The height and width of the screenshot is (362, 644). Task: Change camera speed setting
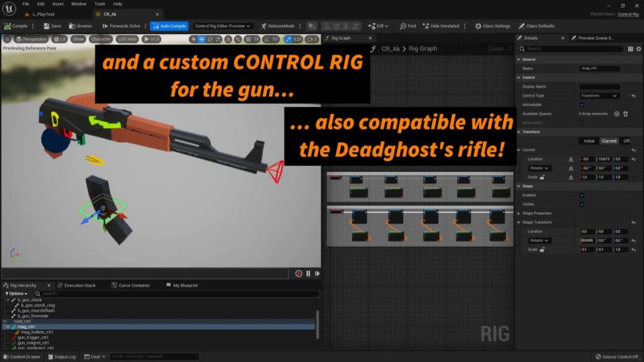tap(312, 39)
